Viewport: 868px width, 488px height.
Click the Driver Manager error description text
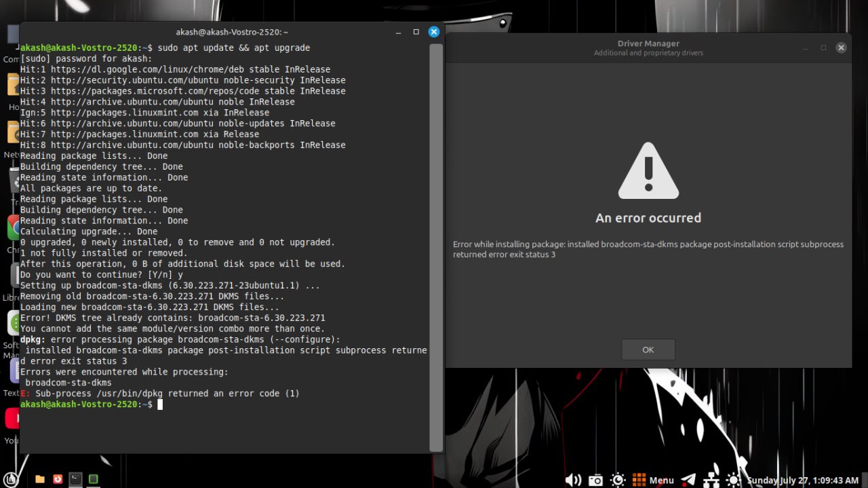tap(648, 249)
